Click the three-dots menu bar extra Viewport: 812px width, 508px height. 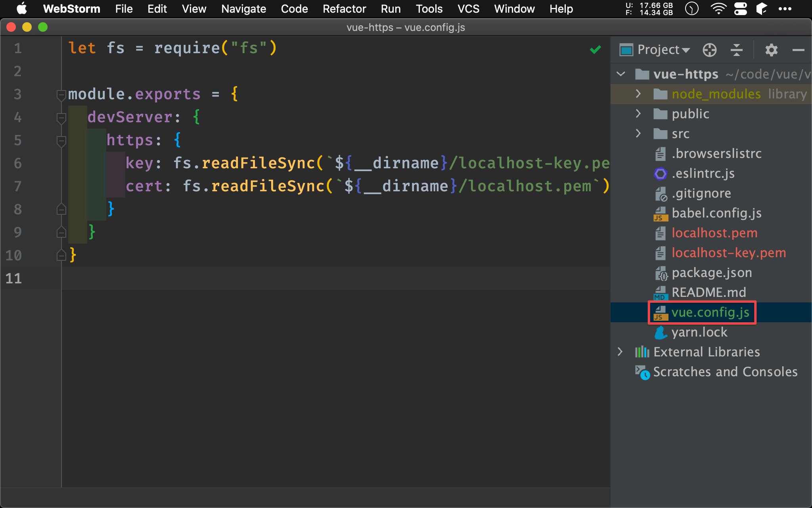(785, 9)
